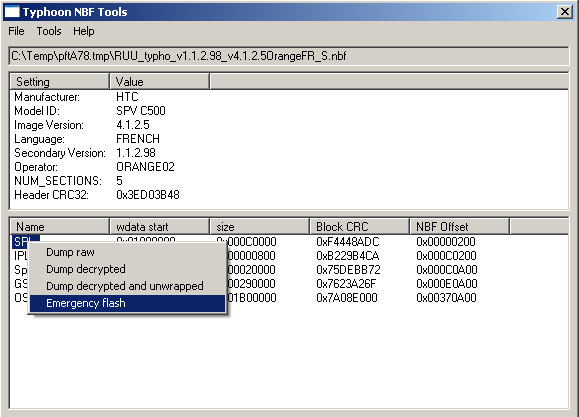Open the File menu
Viewport: 579px width, 417px height.
[x=16, y=31]
